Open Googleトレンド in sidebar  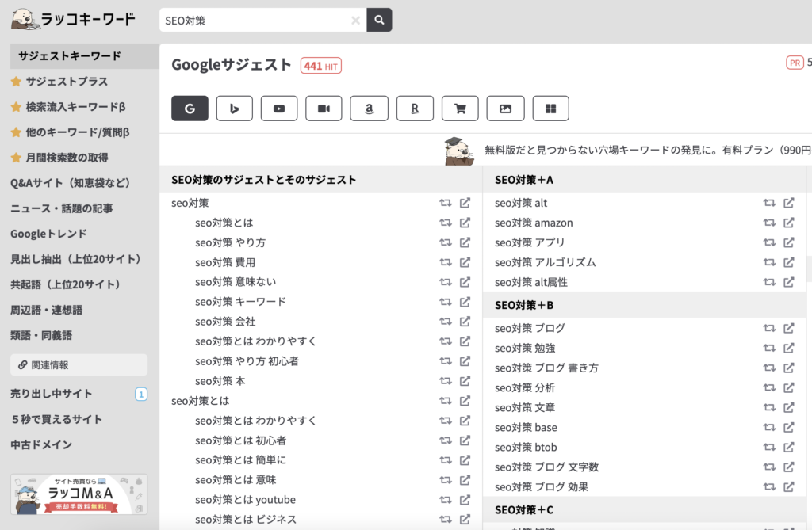coord(48,234)
